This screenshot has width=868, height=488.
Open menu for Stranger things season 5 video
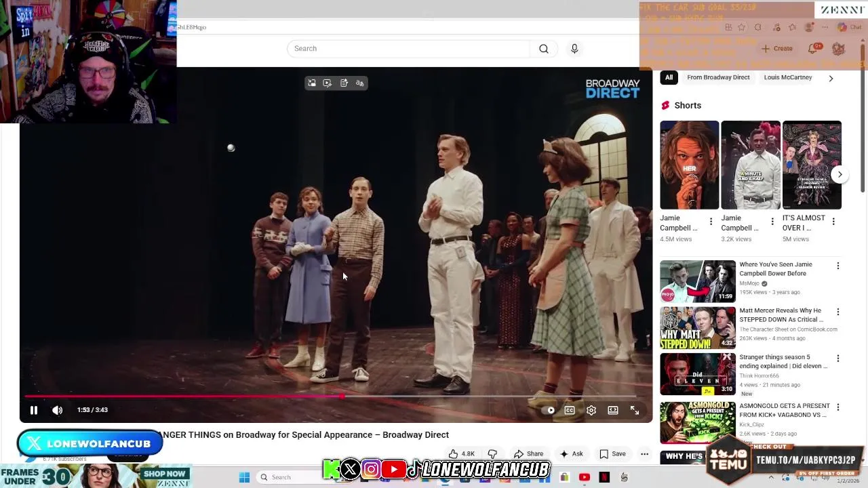click(x=838, y=359)
